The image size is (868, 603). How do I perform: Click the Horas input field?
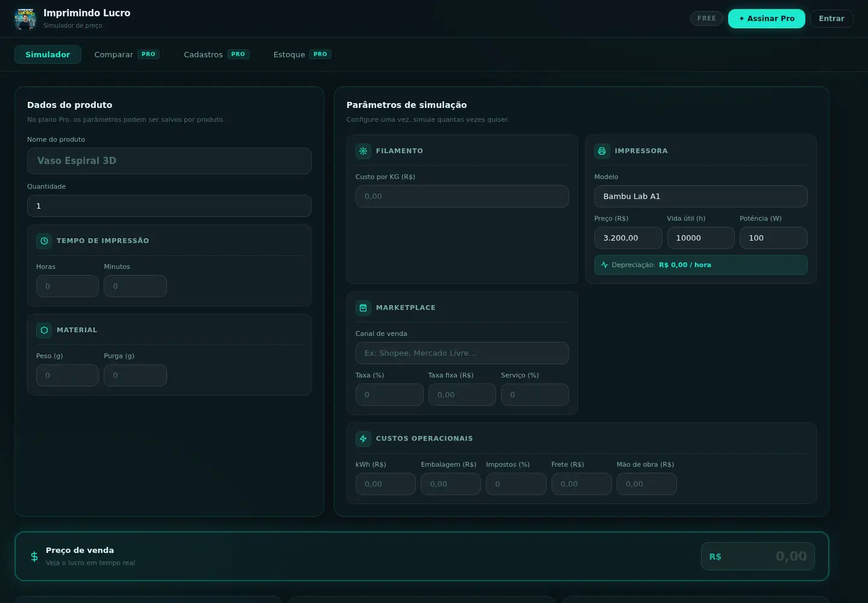[x=68, y=286]
